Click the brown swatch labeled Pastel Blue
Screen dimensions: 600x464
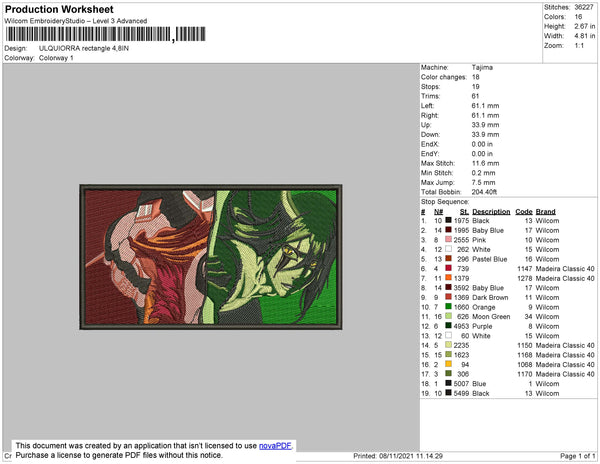click(x=448, y=259)
